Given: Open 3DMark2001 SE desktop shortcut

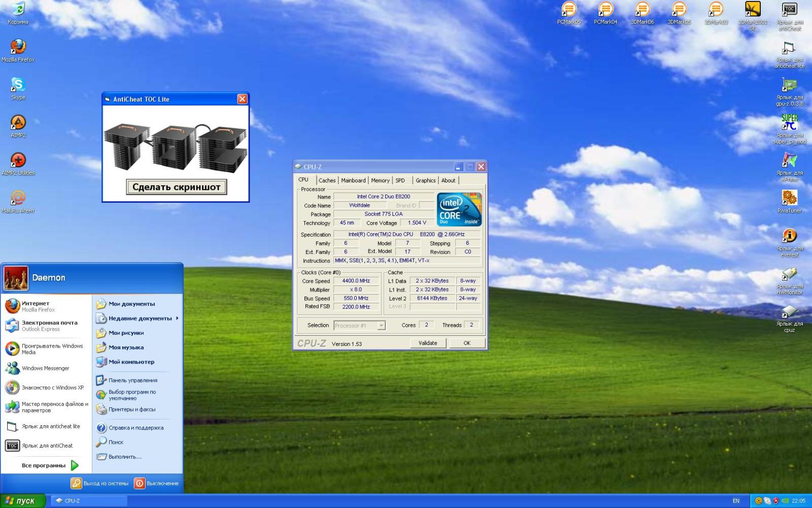Looking at the screenshot, I should (x=753, y=16).
